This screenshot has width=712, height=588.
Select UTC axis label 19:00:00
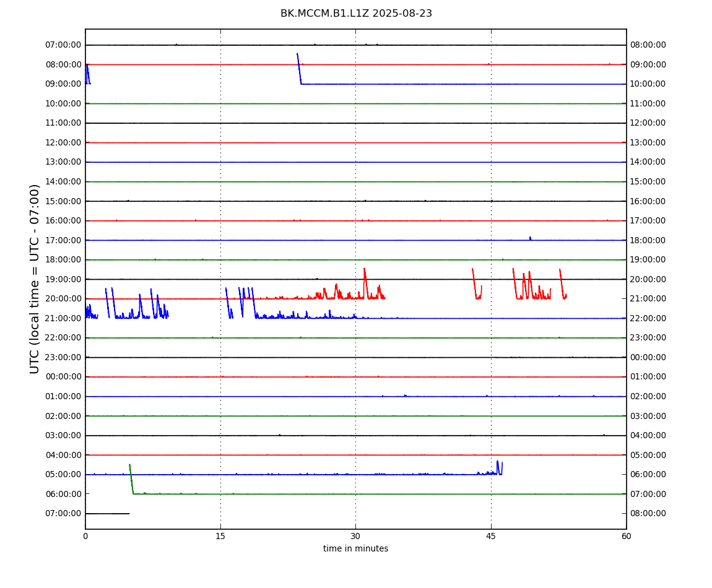64,279
